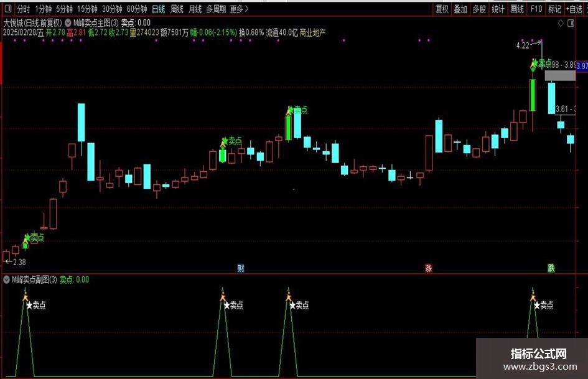Click the 卖点 star icon near 4.22 high

point(534,64)
